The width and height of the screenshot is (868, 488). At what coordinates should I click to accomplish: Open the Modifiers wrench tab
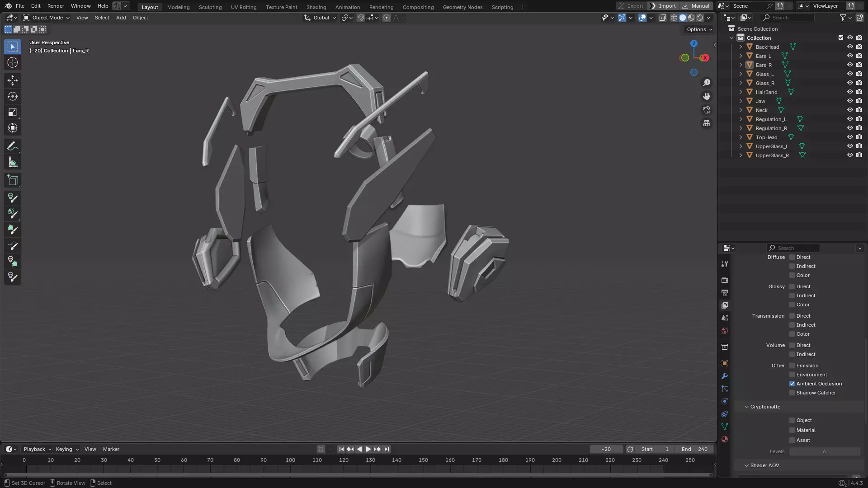[x=725, y=376]
